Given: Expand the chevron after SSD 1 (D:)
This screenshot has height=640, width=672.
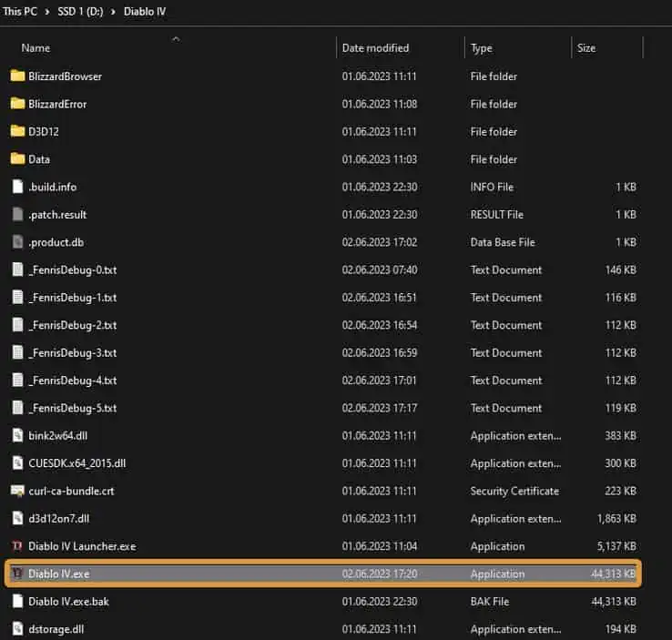Looking at the screenshot, I should pos(113,12).
